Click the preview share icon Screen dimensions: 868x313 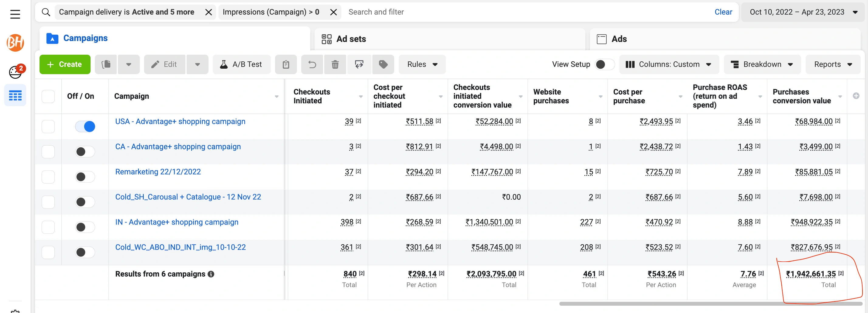coord(359,64)
